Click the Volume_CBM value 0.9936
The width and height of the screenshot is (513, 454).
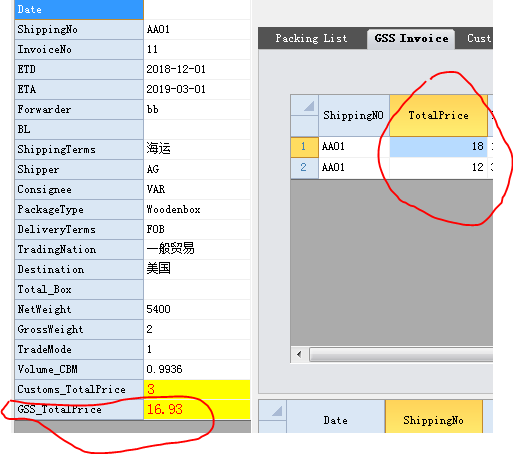pos(197,369)
